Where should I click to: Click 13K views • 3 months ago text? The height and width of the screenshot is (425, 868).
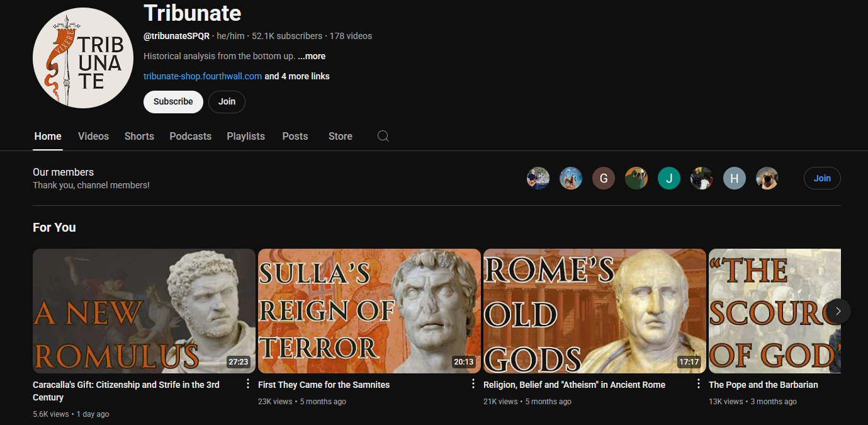pyautogui.click(x=753, y=402)
